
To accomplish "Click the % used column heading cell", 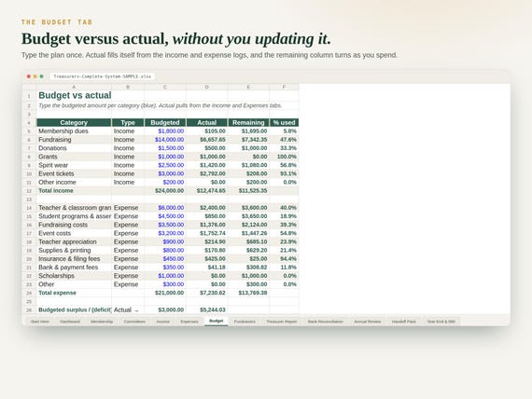I will [x=285, y=122].
